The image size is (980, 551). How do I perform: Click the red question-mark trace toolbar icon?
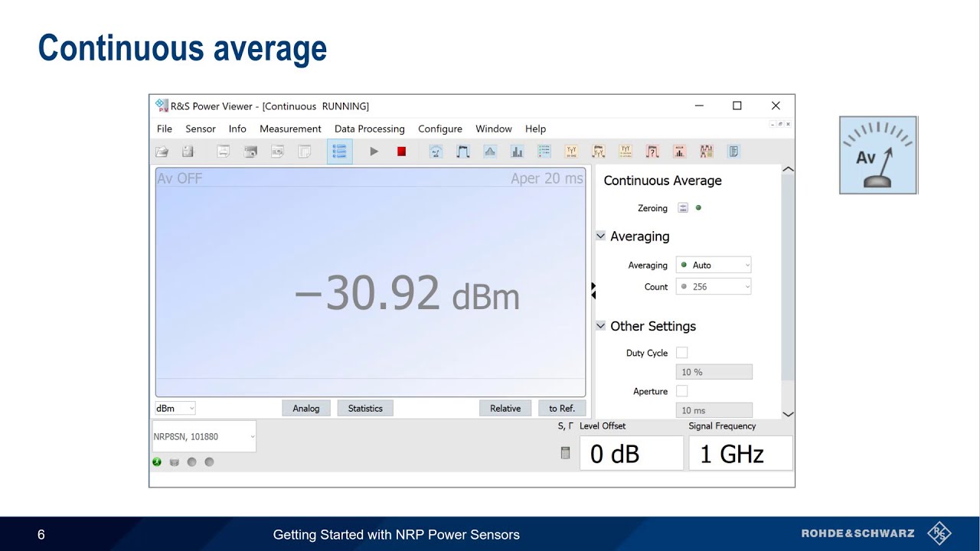(652, 152)
